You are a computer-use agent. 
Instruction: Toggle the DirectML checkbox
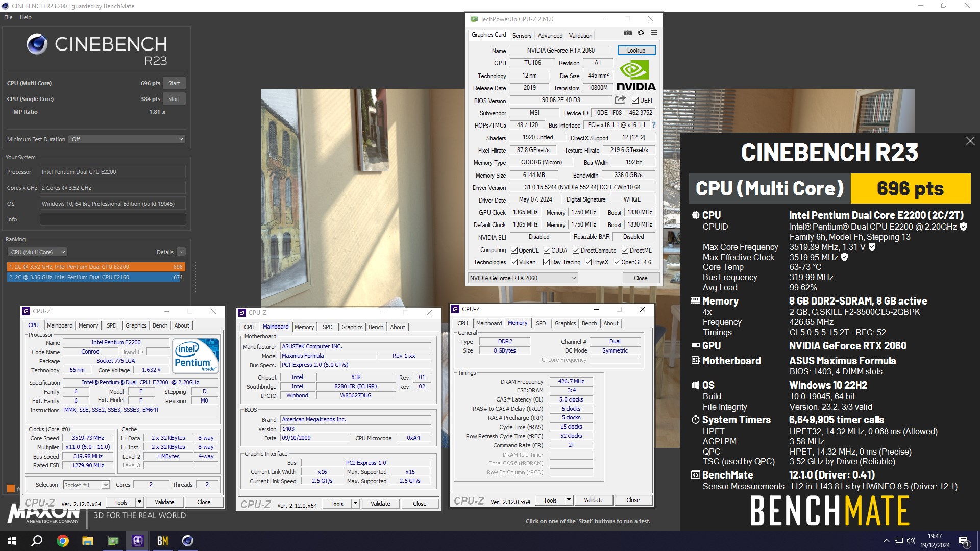[x=625, y=251]
